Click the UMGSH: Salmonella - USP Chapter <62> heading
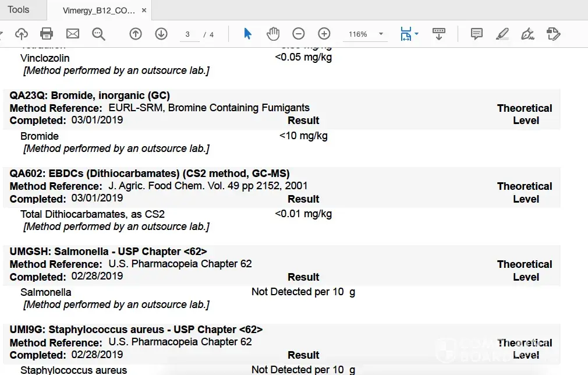Viewport: 588px width, 375px height. [x=108, y=251]
